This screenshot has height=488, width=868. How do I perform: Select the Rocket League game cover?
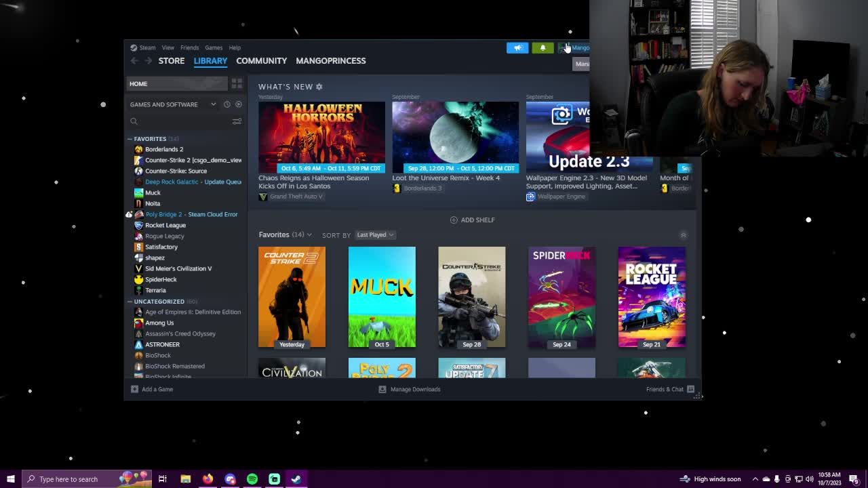coord(652,297)
